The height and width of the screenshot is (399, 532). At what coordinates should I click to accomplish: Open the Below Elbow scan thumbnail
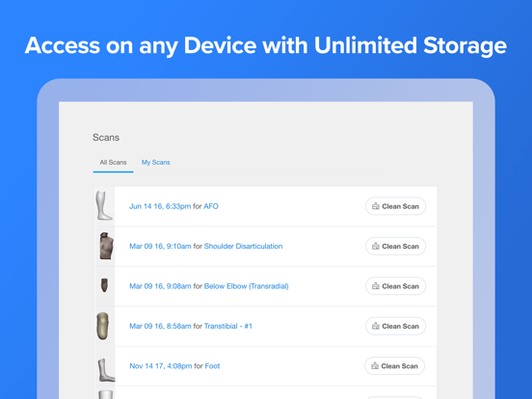tap(104, 285)
